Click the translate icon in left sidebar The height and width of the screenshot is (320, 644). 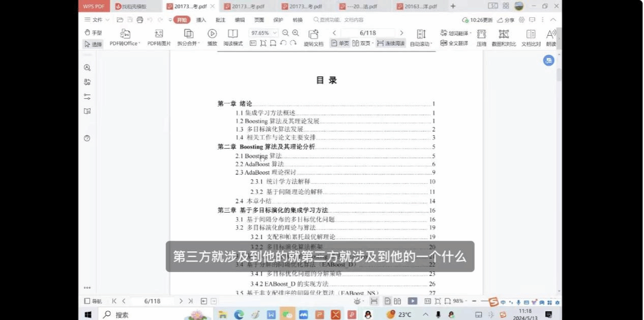tap(87, 82)
